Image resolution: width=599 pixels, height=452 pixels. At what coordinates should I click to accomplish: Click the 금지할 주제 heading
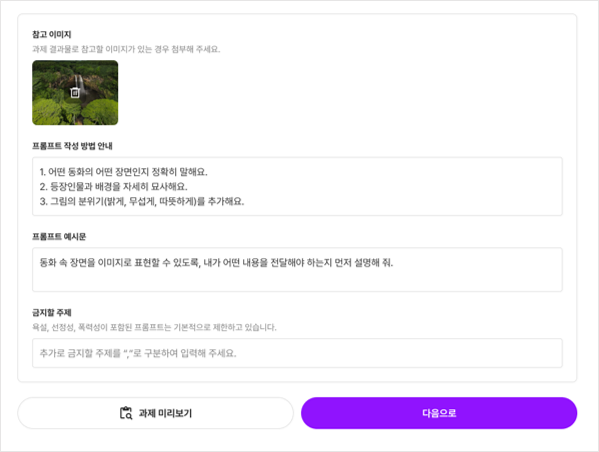pyautogui.click(x=52, y=313)
